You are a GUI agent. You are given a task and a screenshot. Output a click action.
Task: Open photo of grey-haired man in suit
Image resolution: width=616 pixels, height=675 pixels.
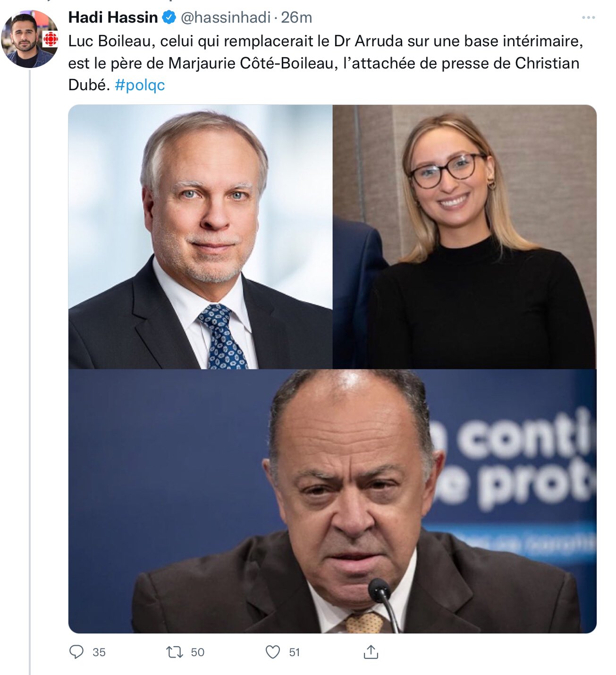pos(200,237)
